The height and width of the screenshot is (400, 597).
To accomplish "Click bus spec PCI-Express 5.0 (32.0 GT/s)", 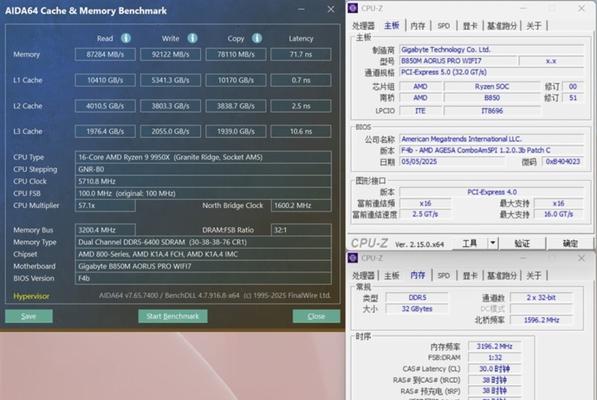I will point(491,72).
